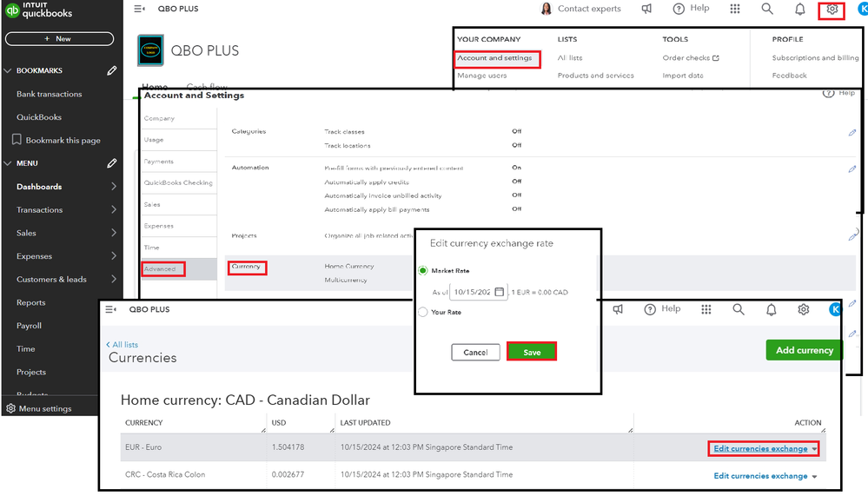Go back via All lists link
868x496 pixels.
(123, 344)
